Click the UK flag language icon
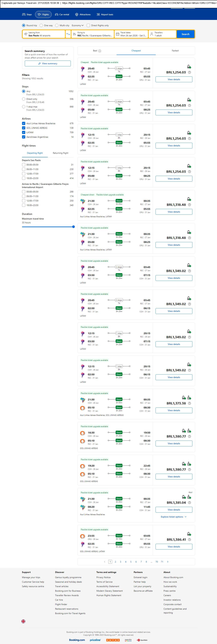This screenshot has height=644, width=217. pyautogui.click(x=23, y=621)
